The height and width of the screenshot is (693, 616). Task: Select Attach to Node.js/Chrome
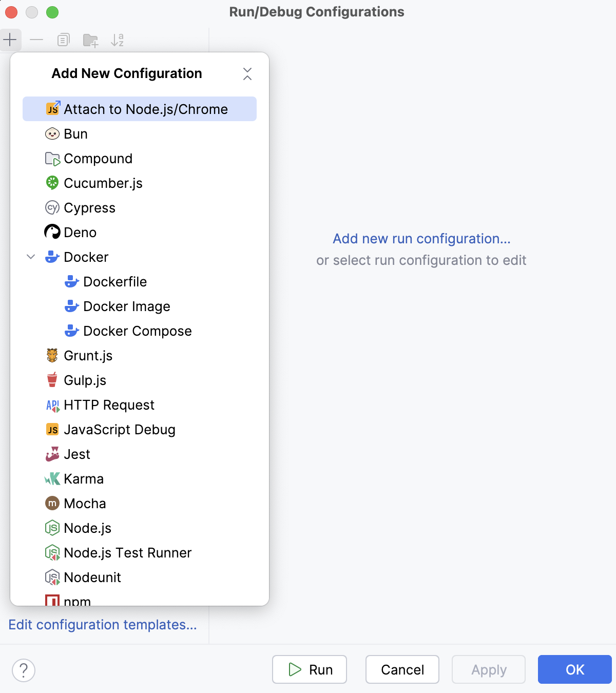pyautogui.click(x=145, y=109)
